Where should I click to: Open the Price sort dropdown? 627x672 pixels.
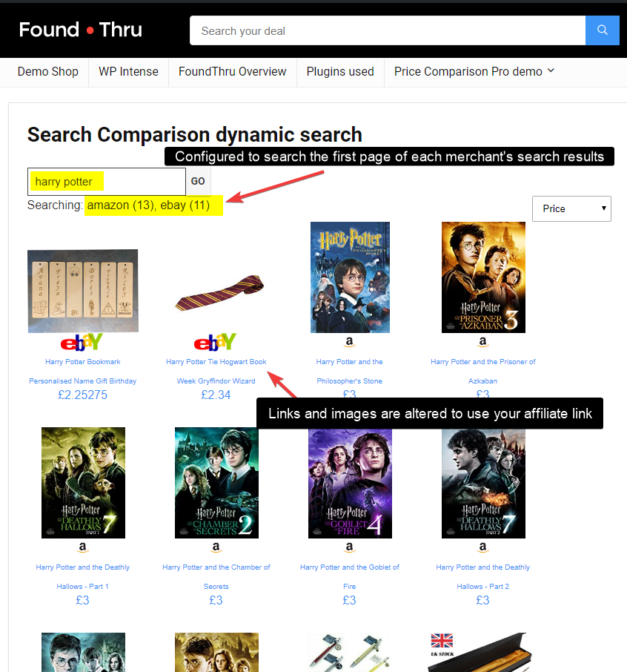571,208
